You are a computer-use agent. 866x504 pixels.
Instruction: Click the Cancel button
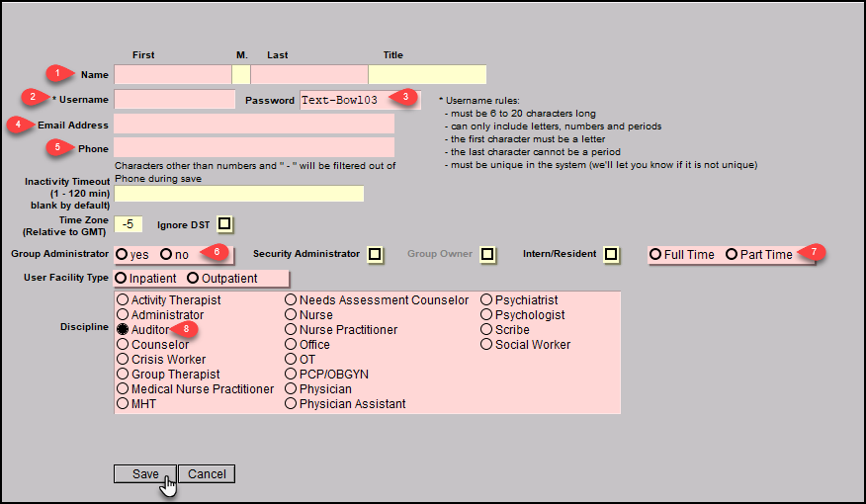pos(207,474)
